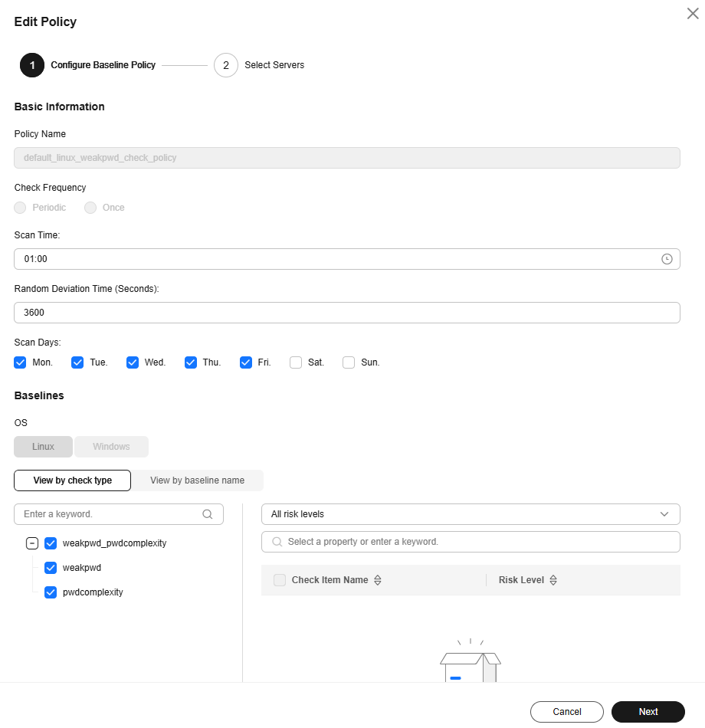The height and width of the screenshot is (728, 705).
Task: Click magnifier icon in property search box
Action: point(277,542)
